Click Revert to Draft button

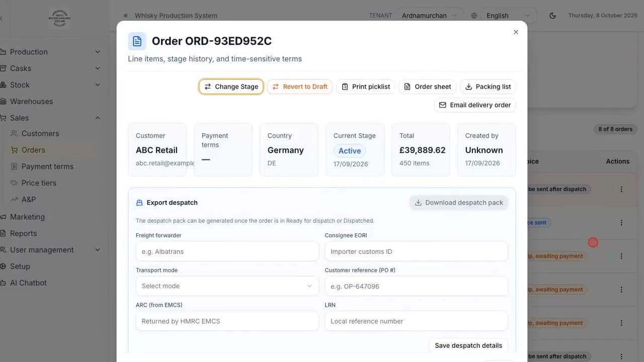pos(300,86)
